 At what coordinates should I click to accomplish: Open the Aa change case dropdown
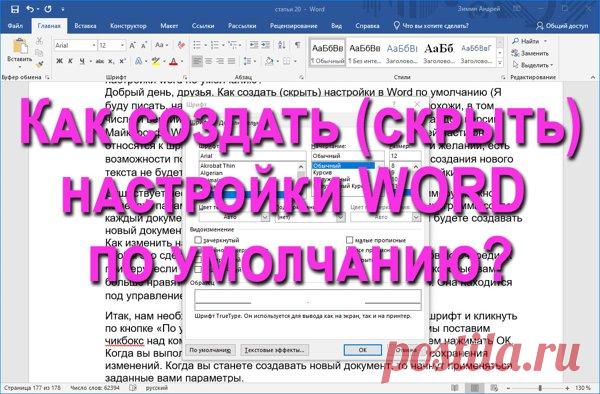point(162,45)
